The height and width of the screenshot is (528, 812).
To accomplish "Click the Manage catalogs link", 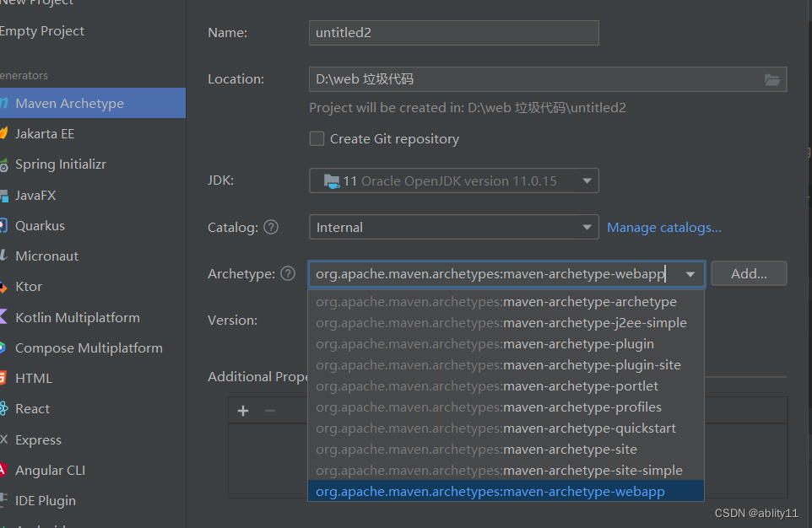I will (664, 227).
